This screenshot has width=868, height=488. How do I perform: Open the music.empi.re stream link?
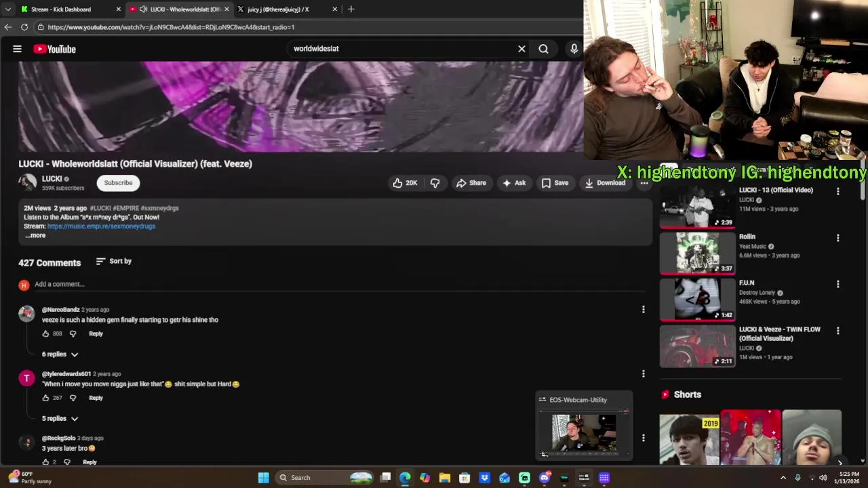(x=101, y=226)
